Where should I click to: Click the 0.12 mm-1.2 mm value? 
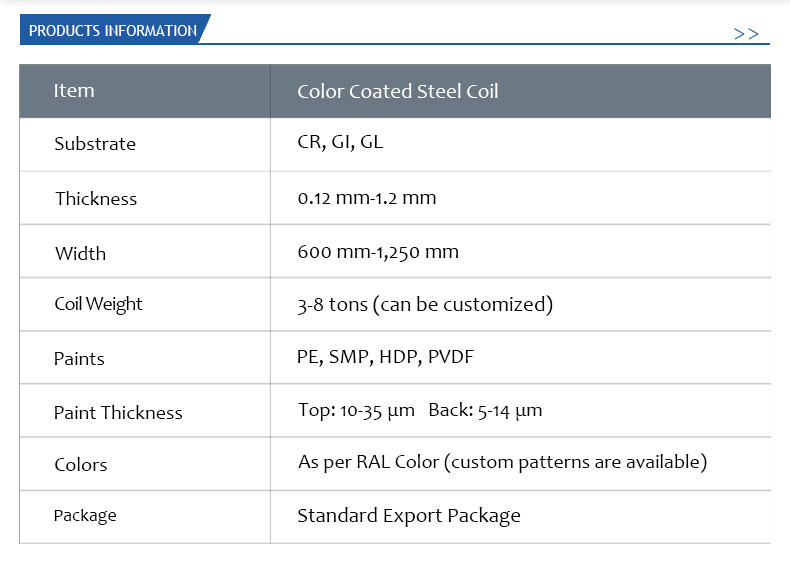coord(367,198)
